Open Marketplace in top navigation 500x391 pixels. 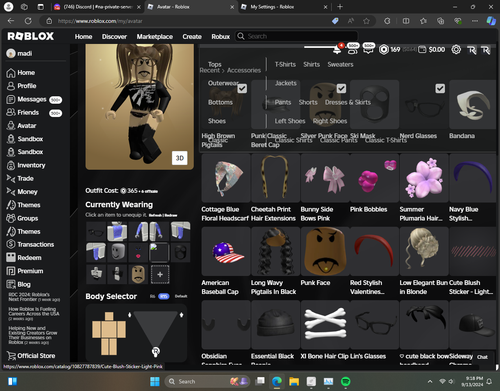pyautogui.click(x=154, y=36)
